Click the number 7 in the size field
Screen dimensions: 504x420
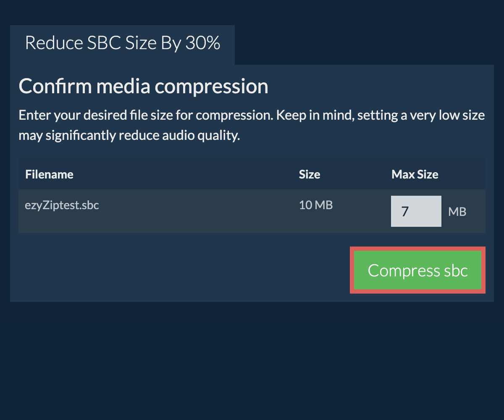point(405,211)
